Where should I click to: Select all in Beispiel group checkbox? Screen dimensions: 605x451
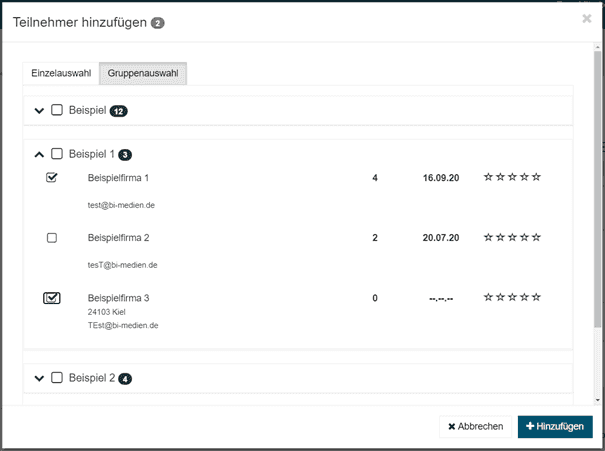click(x=57, y=110)
